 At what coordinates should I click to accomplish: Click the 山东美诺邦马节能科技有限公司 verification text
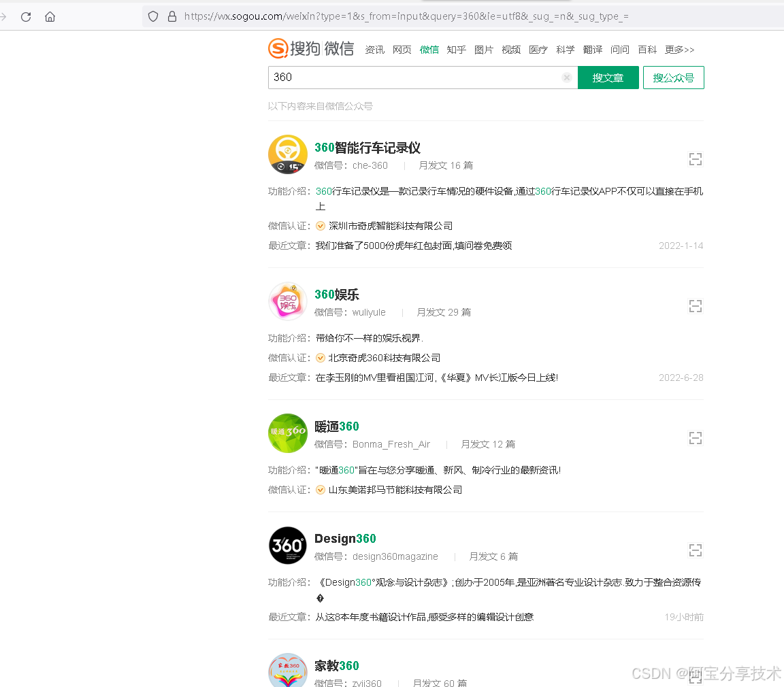coord(395,490)
